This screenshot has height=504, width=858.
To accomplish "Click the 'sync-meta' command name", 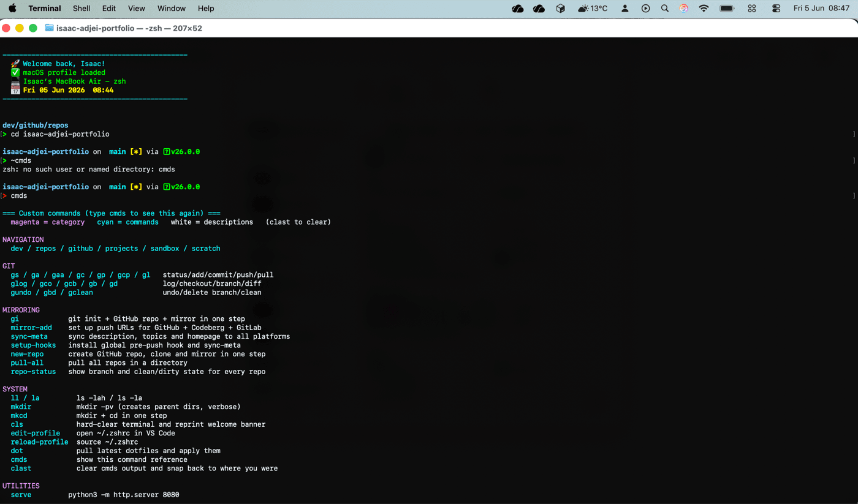I will pyautogui.click(x=29, y=336).
